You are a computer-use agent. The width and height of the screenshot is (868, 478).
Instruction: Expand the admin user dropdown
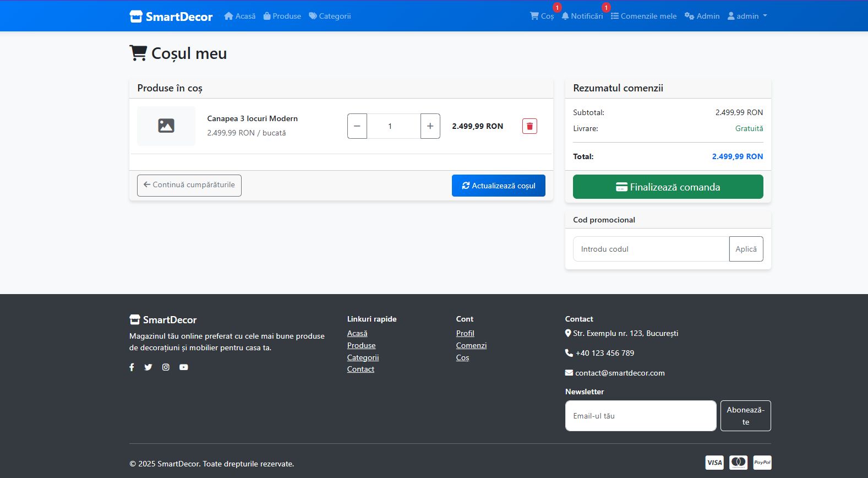(747, 17)
